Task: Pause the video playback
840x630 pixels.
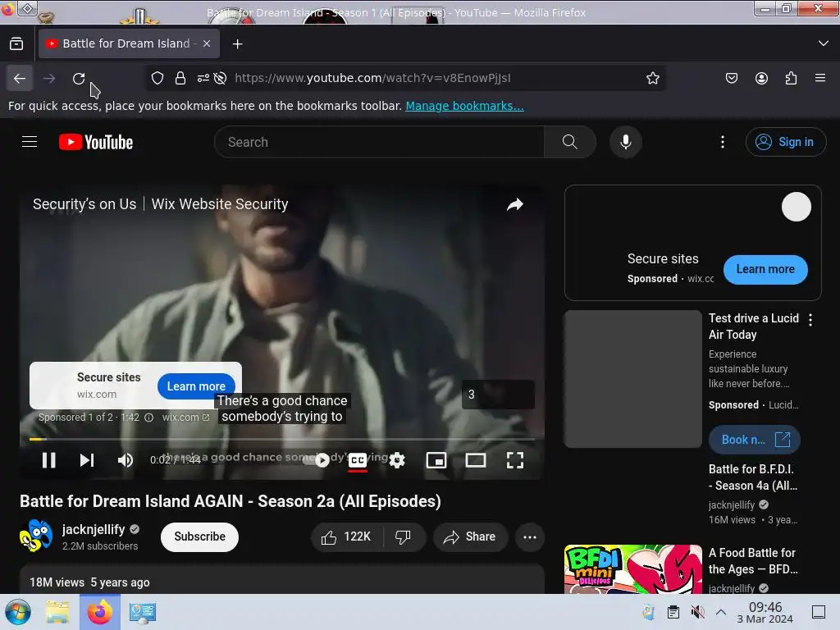Action: click(48, 460)
